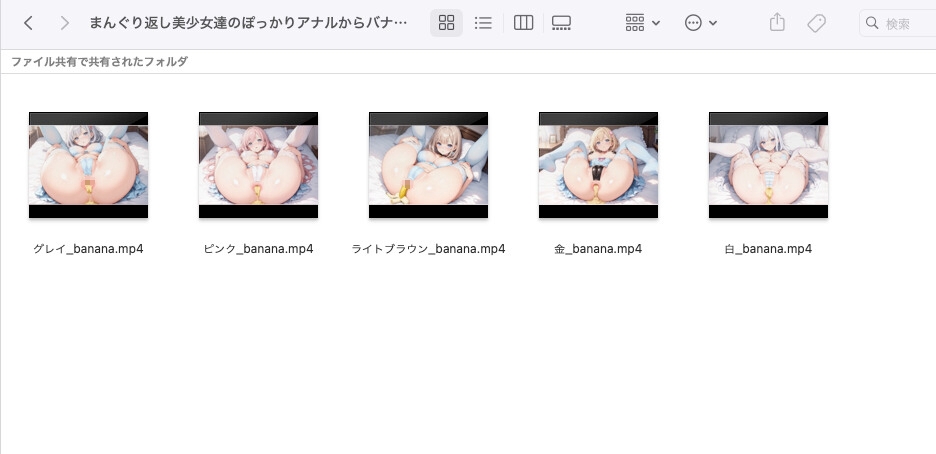Click the file name ピンク_banana.mp4
Image resolution: width=936 pixels, height=454 pixels.
258,249
